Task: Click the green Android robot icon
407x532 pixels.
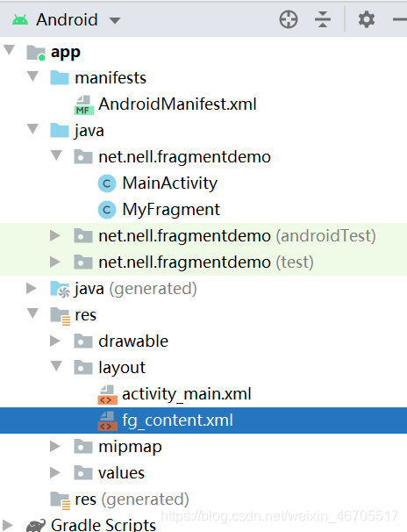Action: pos(20,20)
